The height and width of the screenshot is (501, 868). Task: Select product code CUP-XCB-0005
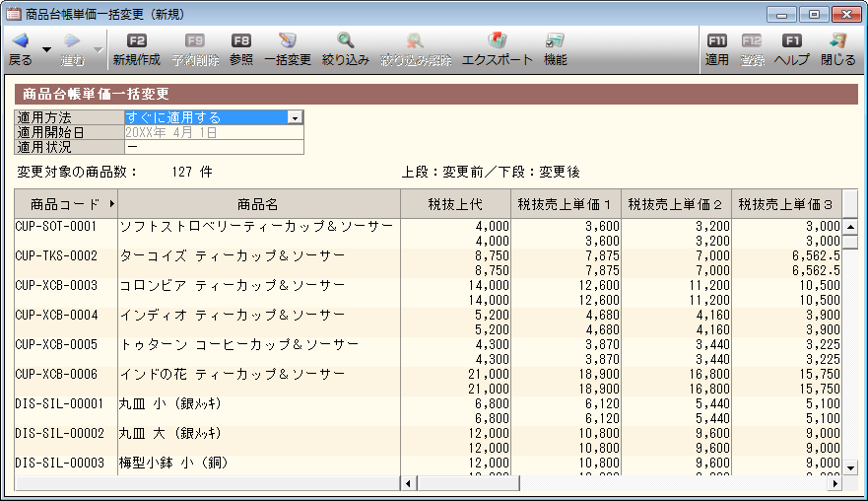point(56,344)
